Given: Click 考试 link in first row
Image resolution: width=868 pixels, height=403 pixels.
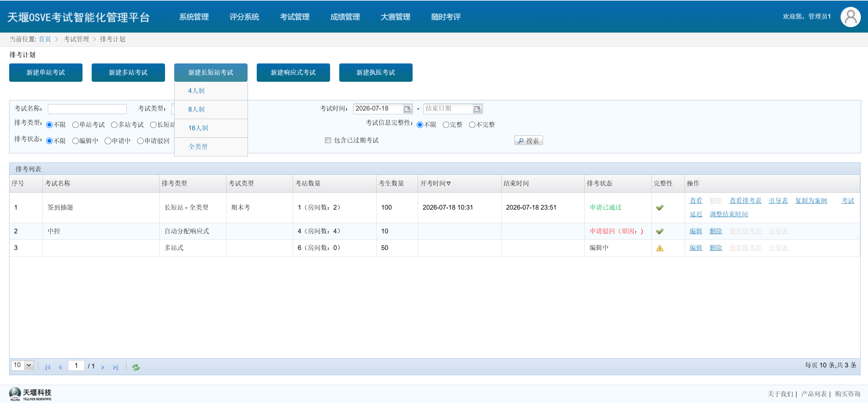Looking at the screenshot, I should point(848,201).
